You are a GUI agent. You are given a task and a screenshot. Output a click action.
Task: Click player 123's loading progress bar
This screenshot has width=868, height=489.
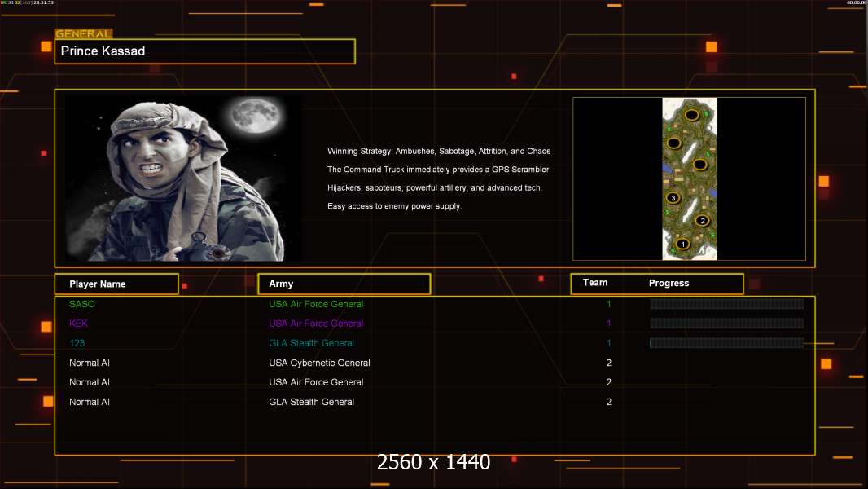click(726, 343)
